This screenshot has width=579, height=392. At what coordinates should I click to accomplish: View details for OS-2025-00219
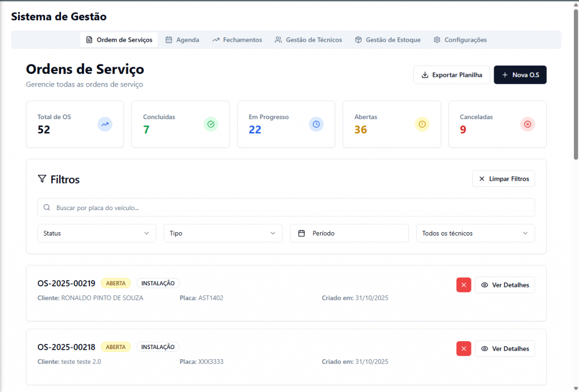point(504,285)
